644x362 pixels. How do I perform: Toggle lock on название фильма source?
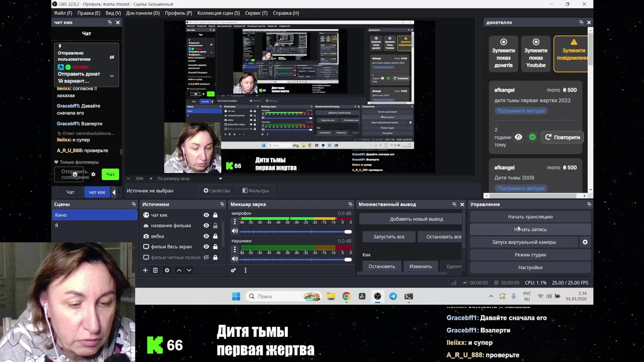(215, 225)
